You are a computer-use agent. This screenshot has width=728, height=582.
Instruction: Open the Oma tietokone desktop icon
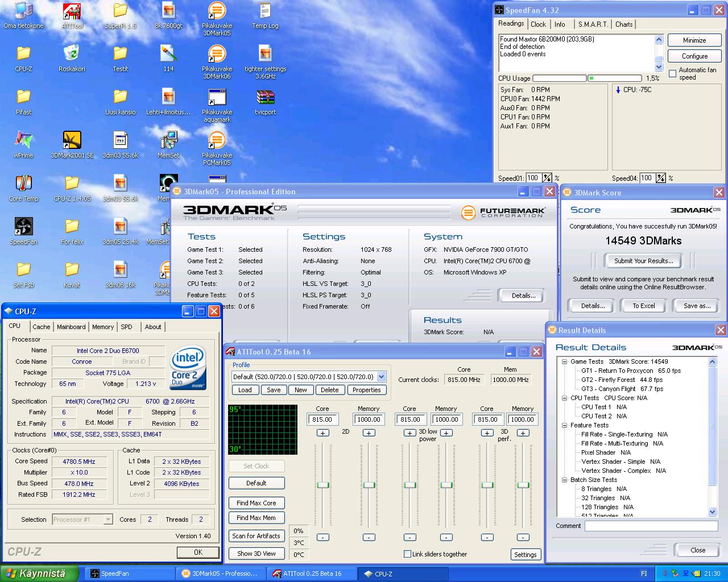point(23,16)
